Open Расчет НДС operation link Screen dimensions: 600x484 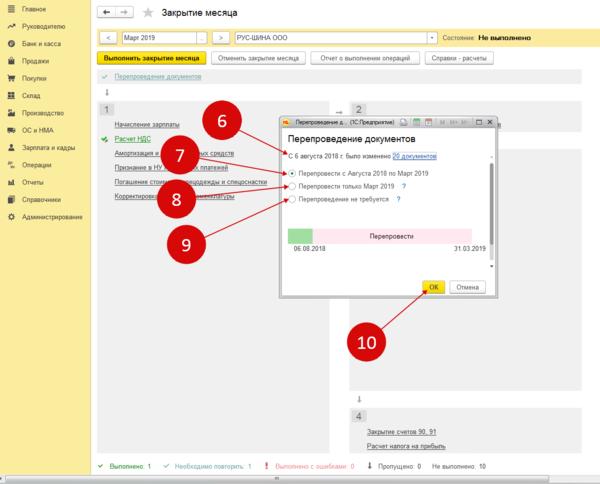point(132,139)
